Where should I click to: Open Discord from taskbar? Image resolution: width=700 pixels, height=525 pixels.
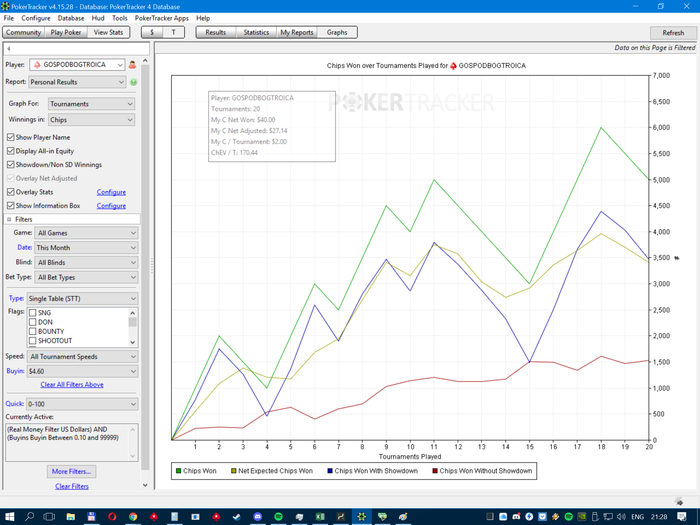258,517
